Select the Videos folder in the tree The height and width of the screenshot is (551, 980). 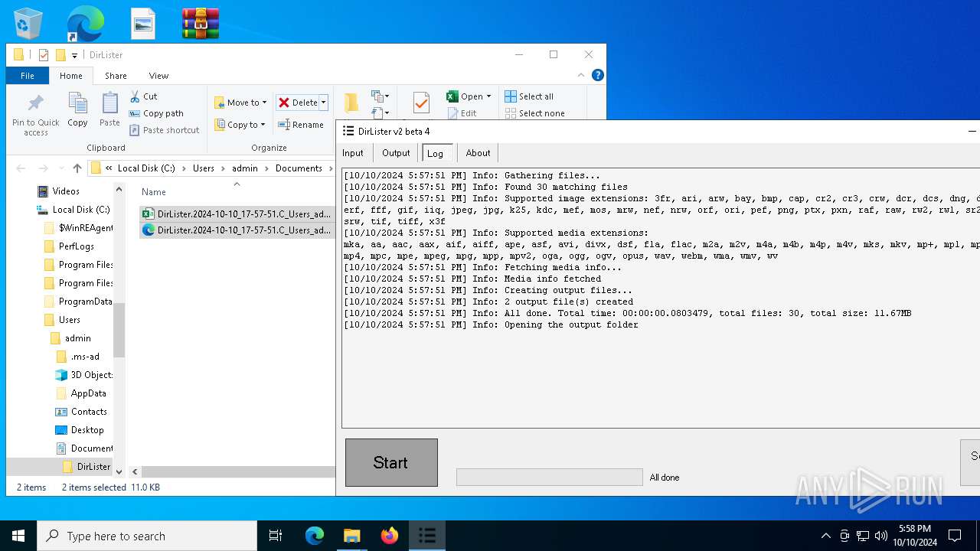(58, 191)
